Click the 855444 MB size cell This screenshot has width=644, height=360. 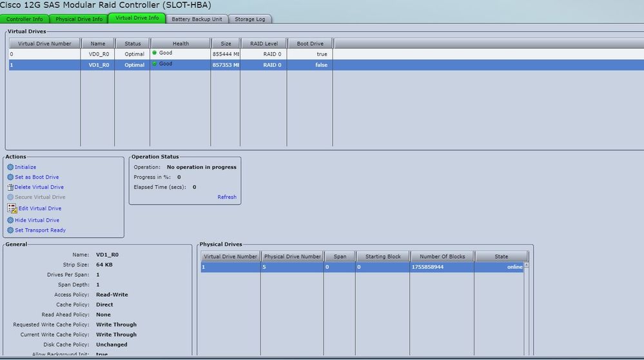226,54
